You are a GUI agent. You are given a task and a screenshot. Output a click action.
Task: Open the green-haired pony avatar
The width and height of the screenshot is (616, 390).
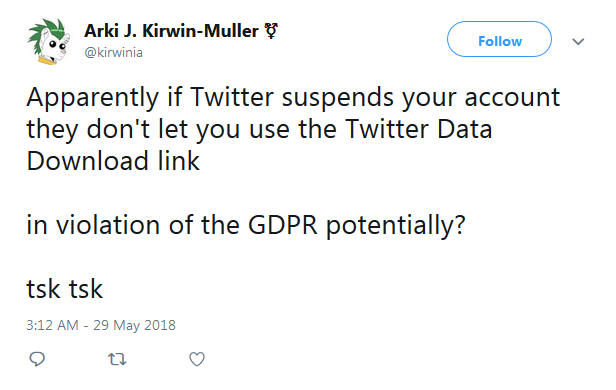tap(49, 42)
